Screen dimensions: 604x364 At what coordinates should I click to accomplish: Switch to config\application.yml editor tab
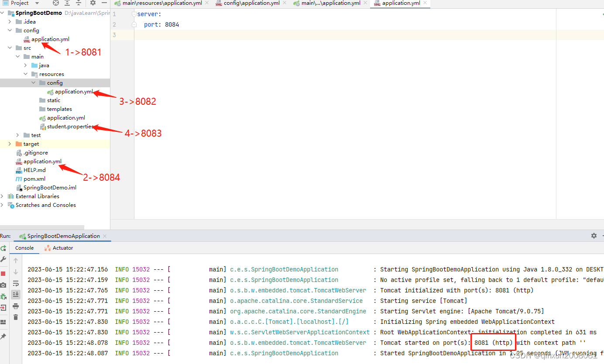point(251,3)
